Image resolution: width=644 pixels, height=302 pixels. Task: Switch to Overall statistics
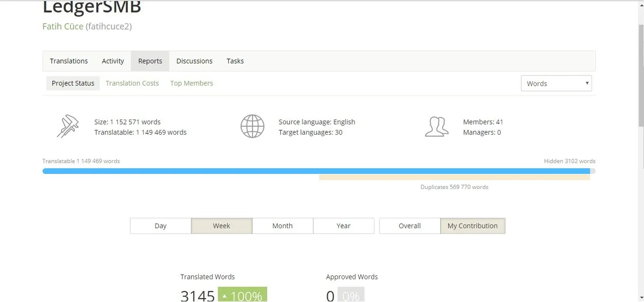pos(410,226)
